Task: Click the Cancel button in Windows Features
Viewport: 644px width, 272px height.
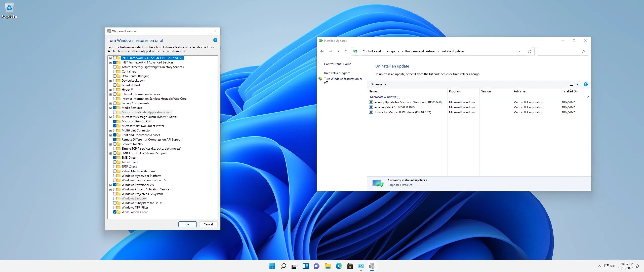Action: coord(208,224)
